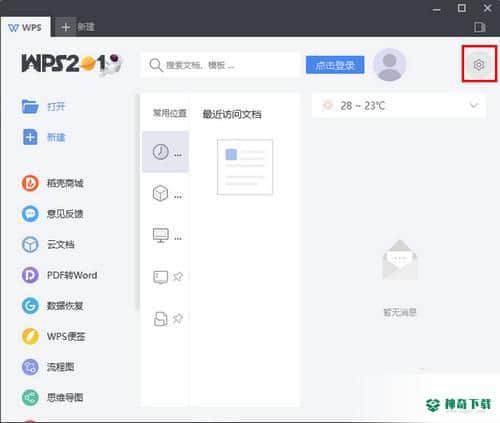The height and width of the screenshot is (423, 500).
Task: Open the settings gear icon
Action: coord(479,64)
